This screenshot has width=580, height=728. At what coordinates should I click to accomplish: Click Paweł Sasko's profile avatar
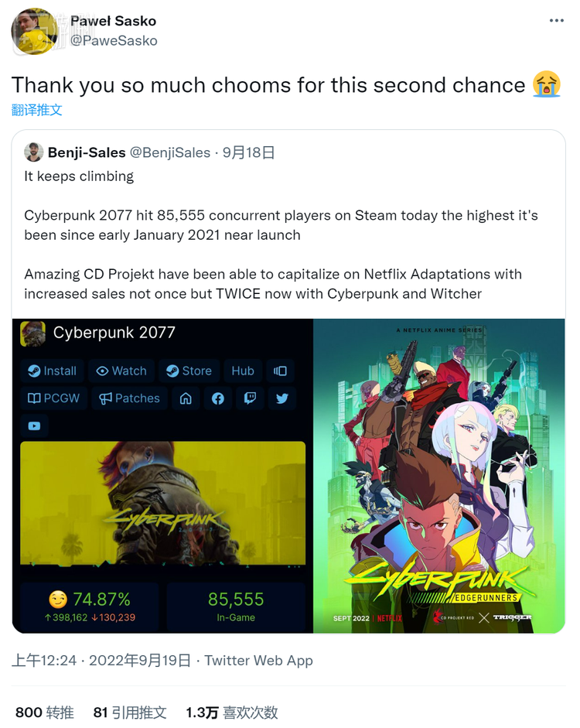click(35, 32)
